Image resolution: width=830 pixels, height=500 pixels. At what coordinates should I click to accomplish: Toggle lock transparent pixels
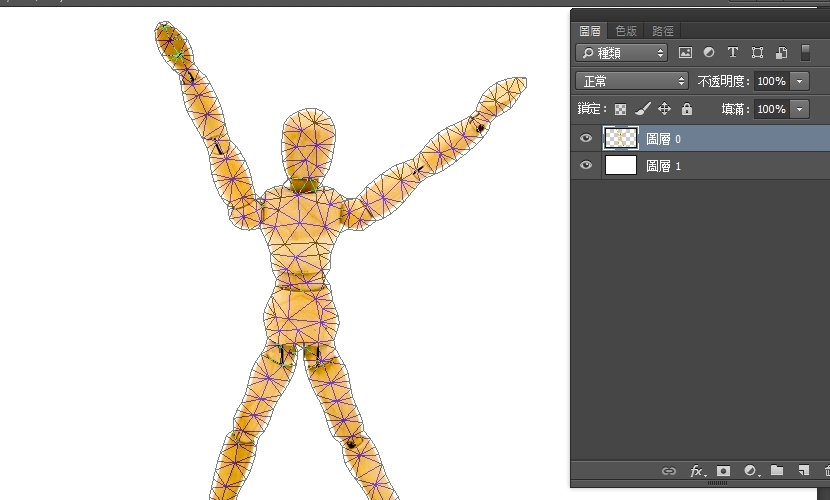[x=620, y=109]
